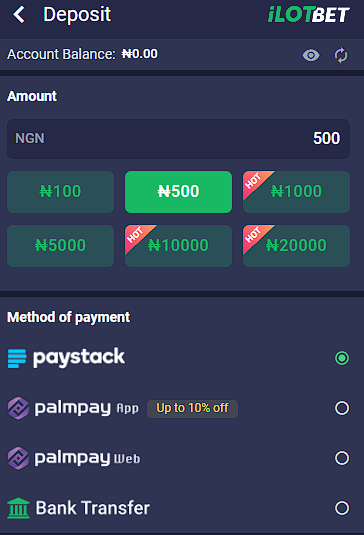Choose the Bank Transfer radio option
Image resolution: width=364 pixels, height=535 pixels.
pyautogui.click(x=342, y=508)
